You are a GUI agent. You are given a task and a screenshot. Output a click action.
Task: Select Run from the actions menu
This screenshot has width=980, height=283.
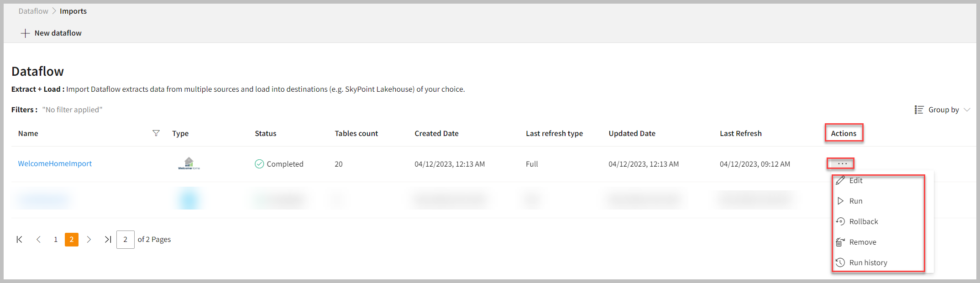pos(855,201)
